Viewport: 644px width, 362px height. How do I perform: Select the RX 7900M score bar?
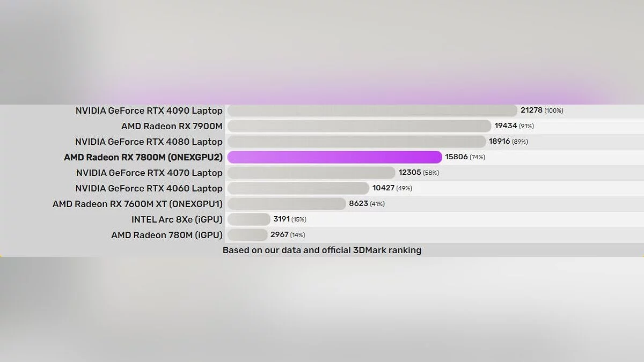tap(359, 126)
